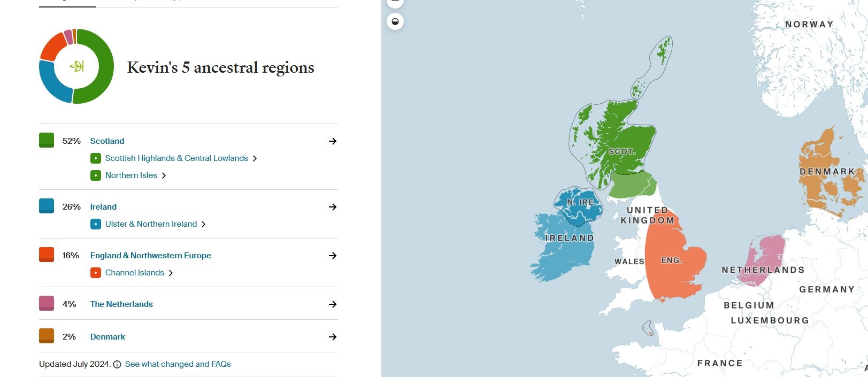The width and height of the screenshot is (868, 377).
Task: Open the Scotland region link
Action: coord(107,141)
